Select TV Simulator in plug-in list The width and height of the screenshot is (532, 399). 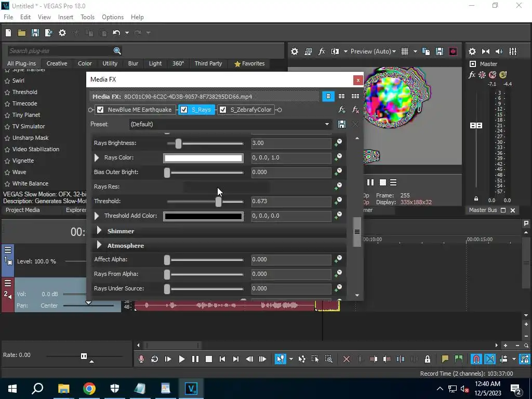click(x=29, y=126)
